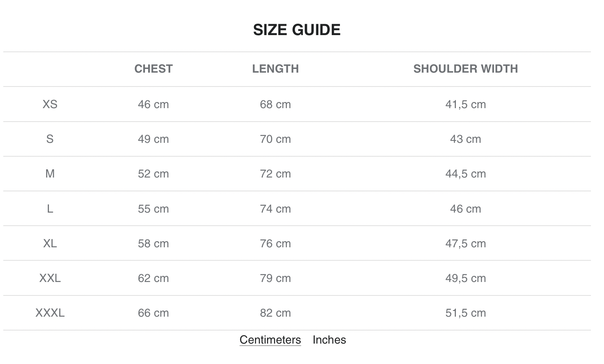
Task: Select the M size row label
Action: [x=50, y=174]
